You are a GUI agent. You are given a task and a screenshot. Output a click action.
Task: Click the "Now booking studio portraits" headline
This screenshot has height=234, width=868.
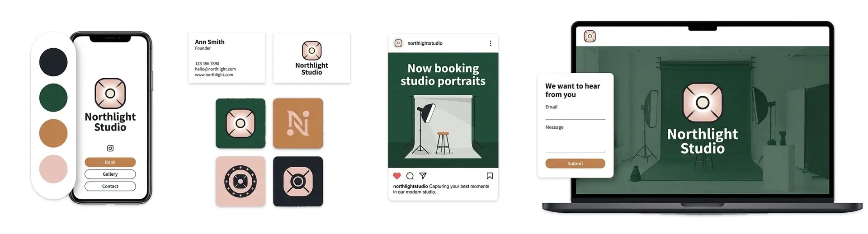pos(443,75)
